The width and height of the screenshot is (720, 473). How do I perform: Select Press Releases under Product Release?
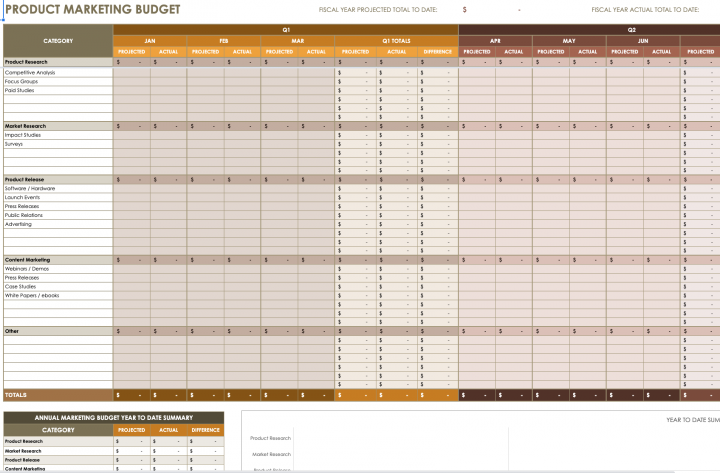(x=22, y=206)
